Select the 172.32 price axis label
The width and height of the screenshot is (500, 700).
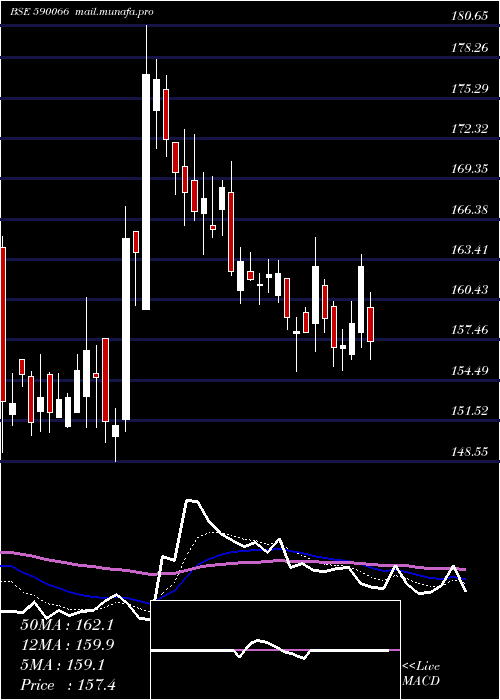(x=469, y=129)
